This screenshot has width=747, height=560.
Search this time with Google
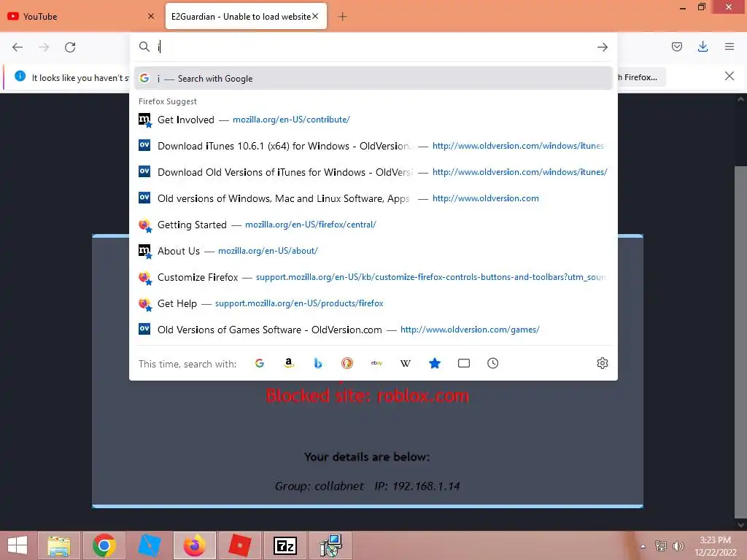(x=260, y=363)
